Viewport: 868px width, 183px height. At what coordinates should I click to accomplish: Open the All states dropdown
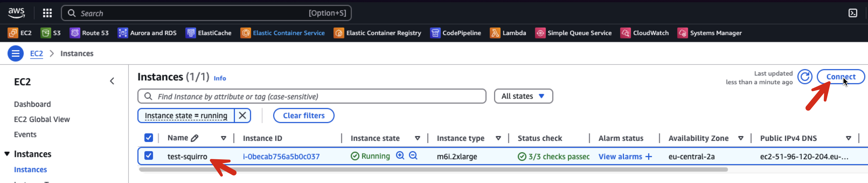(523, 96)
